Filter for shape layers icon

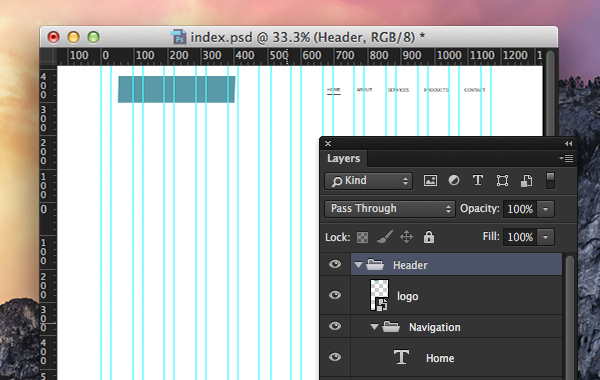click(x=502, y=180)
